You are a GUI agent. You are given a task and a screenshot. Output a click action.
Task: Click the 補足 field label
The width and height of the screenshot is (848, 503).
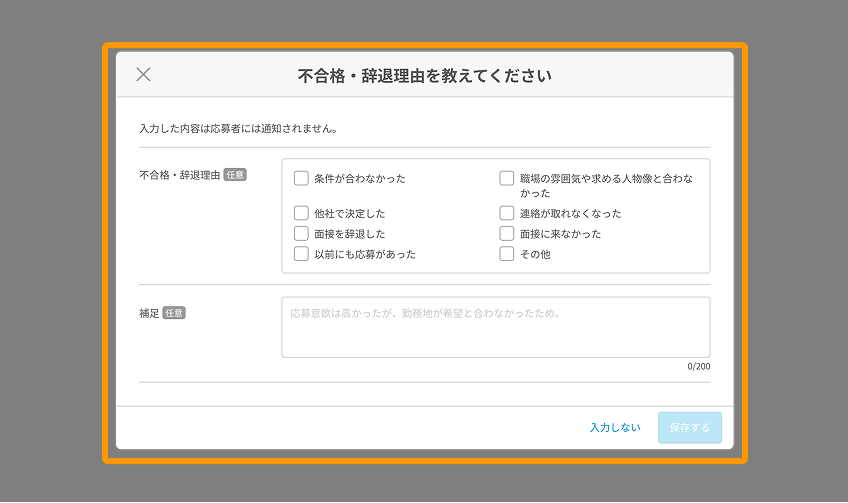(149, 313)
